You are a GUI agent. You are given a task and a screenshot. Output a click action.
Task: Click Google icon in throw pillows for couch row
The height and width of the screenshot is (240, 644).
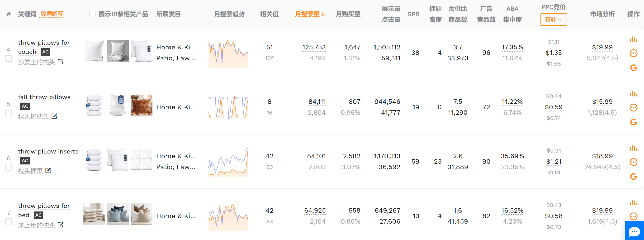pyautogui.click(x=633, y=68)
